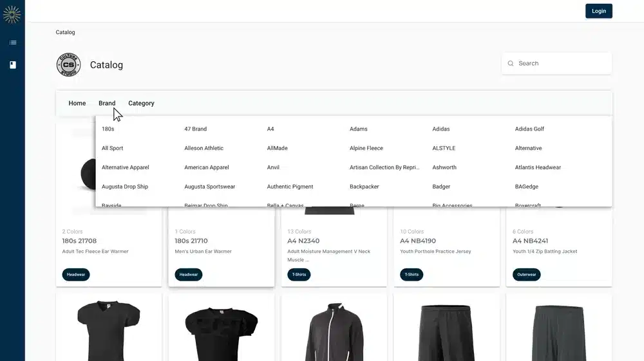Open the catalog book icon in sidebar

click(13, 65)
